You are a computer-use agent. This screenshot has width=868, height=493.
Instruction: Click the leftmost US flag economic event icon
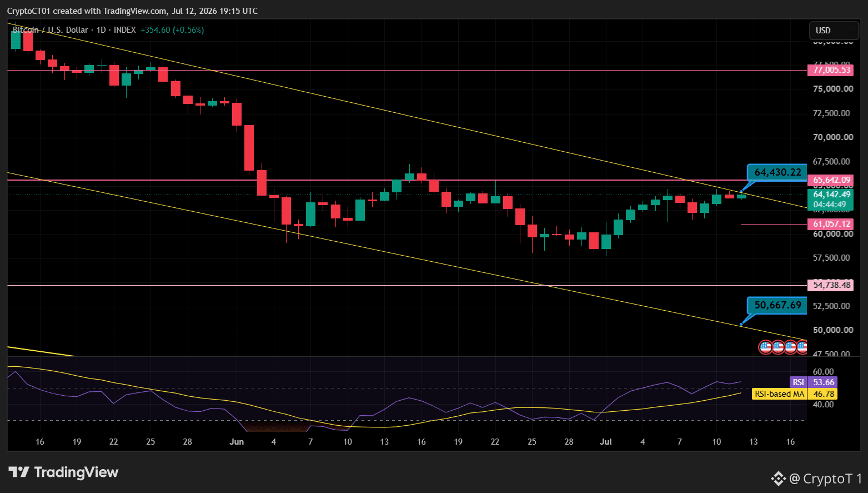[765, 347]
